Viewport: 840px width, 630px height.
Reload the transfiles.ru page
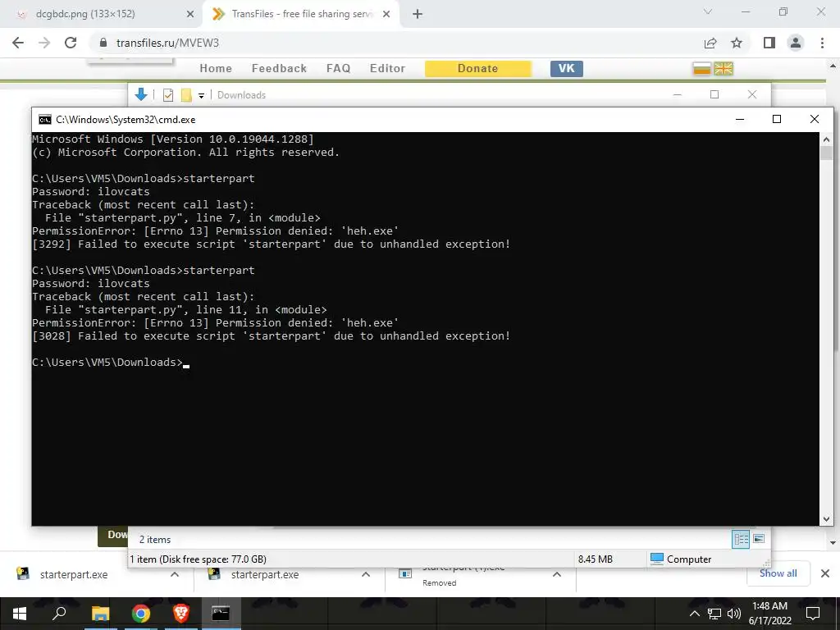click(71, 43)
